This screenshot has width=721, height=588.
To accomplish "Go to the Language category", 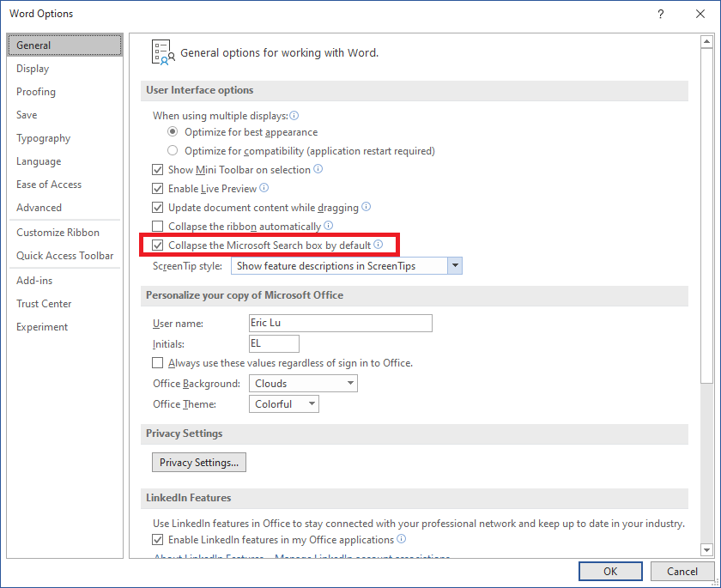I will pos(64,161).
